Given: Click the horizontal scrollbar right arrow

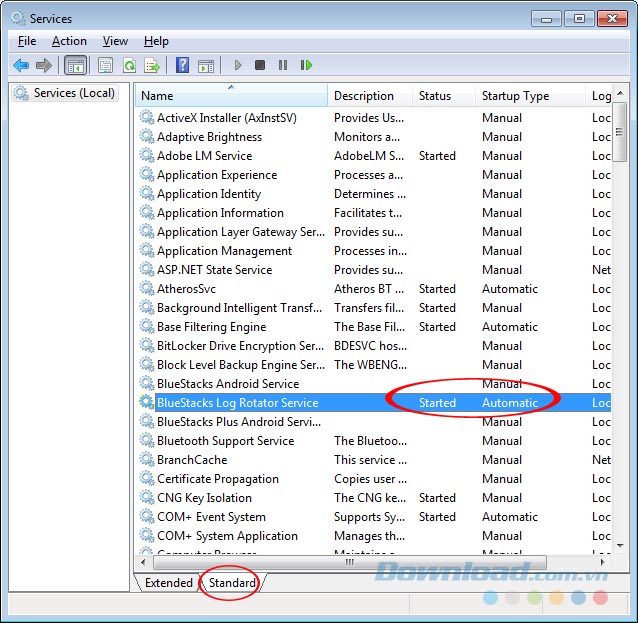Looking at the screenshot, I should 604,563.
